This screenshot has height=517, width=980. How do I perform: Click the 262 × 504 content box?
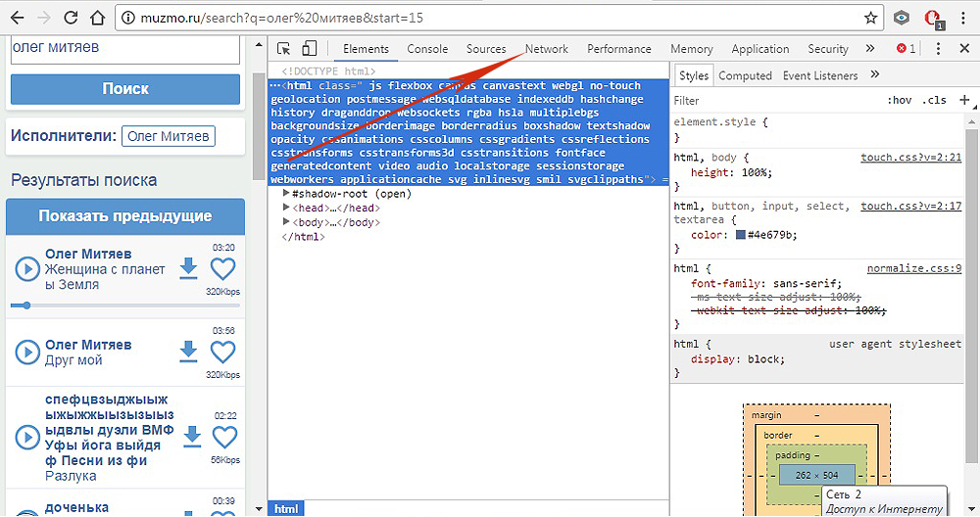[817, 475]
